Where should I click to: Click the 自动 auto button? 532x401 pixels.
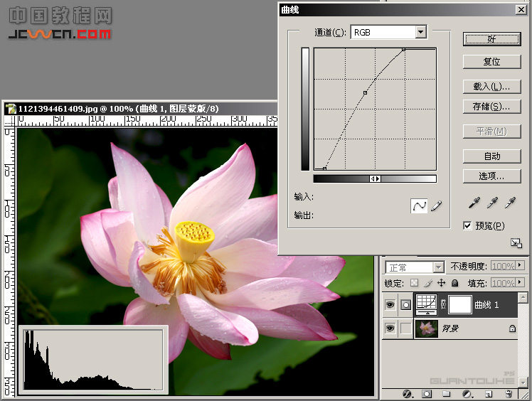pos(491,156)
